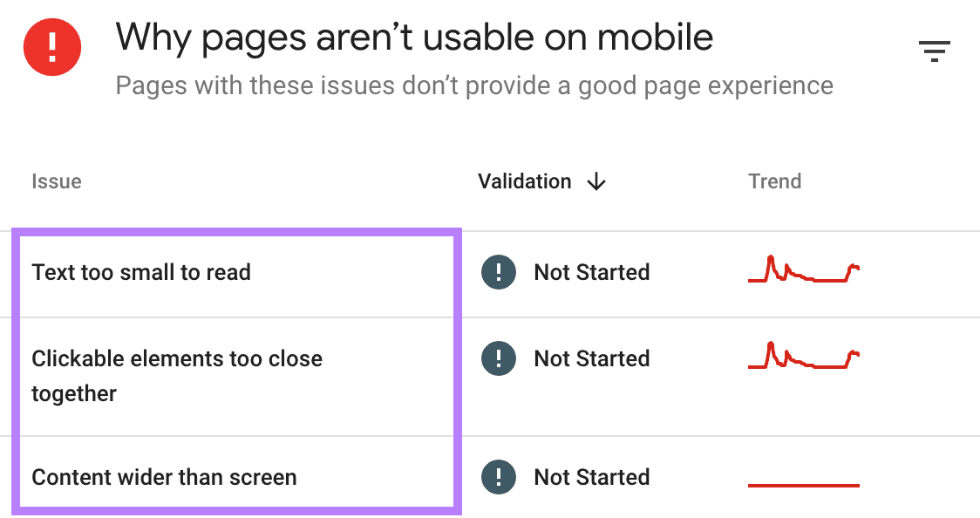Click 'Not Started' next to 'Text too small to read'
The image size is (980, 518).
[592, 272]
